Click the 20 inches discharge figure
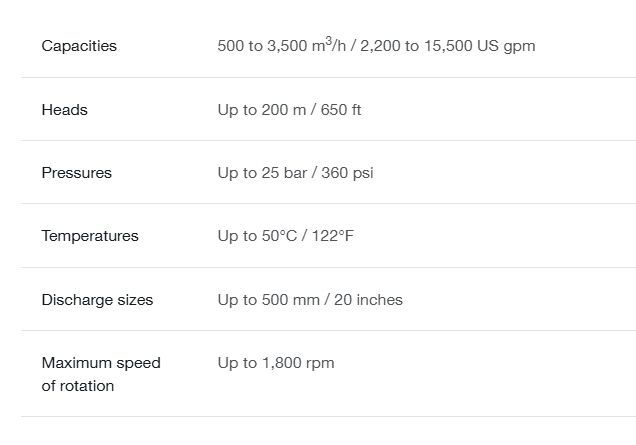 [x=368, y=300]
